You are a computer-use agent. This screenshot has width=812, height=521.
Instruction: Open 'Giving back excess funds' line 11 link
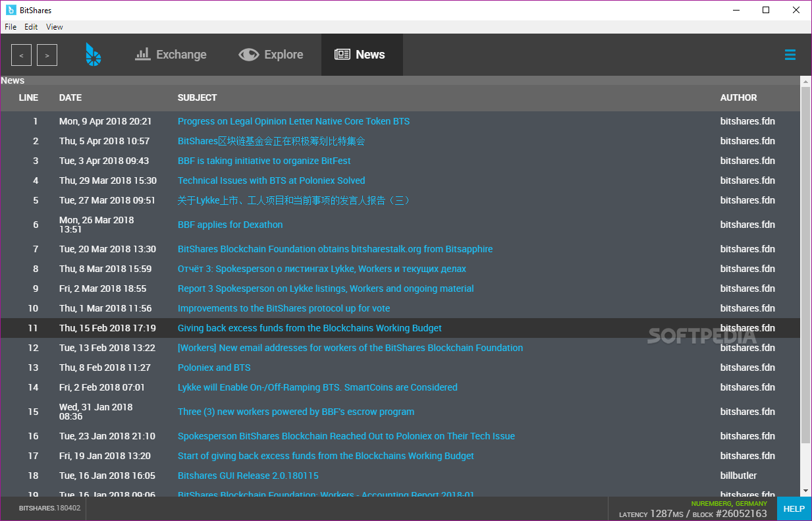click(310, 328)
